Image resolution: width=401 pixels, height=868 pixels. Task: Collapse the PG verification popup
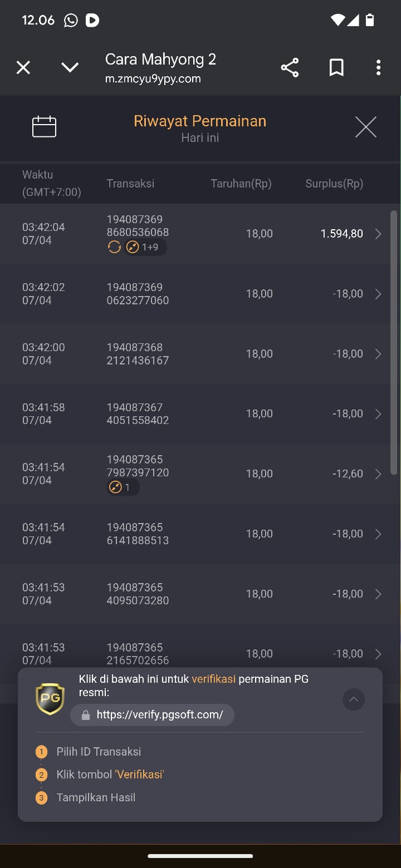tap(354, 699)
